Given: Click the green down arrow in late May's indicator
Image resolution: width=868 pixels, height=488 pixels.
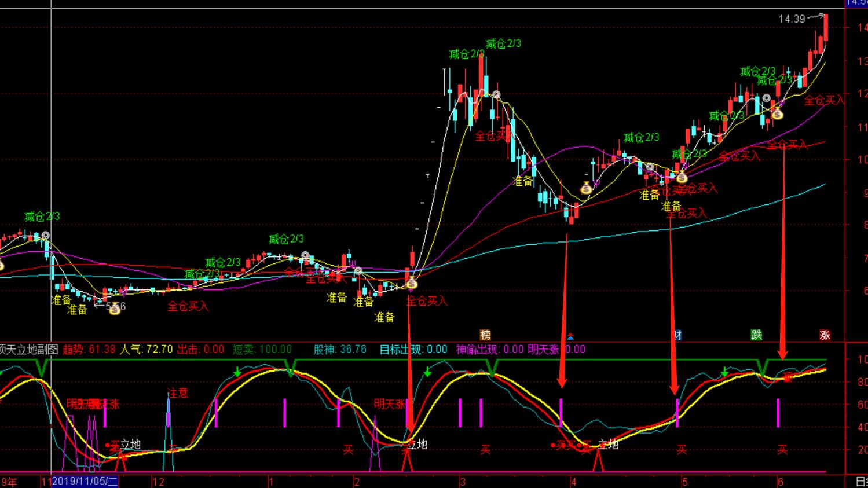Looking at the screenshot, I should click(724, 371).
